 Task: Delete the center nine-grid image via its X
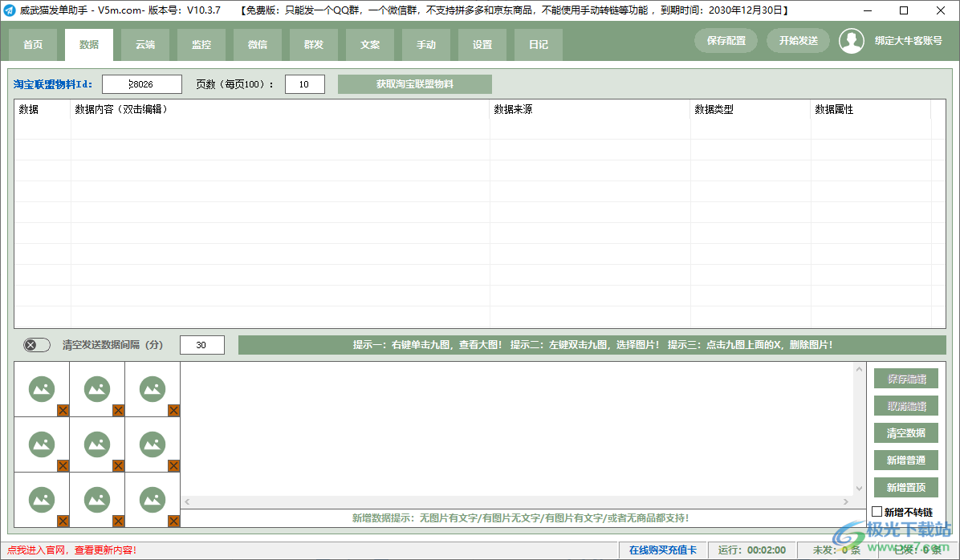pos(118,466)
